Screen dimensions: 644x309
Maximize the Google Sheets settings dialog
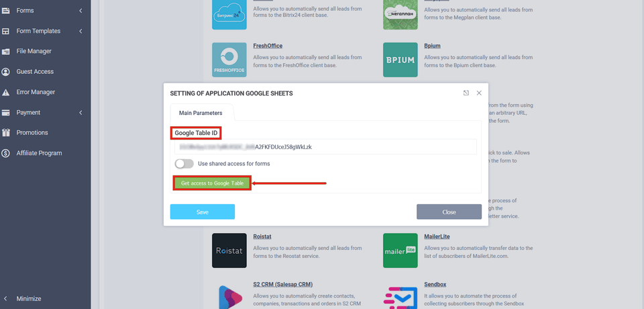(466, 93)
